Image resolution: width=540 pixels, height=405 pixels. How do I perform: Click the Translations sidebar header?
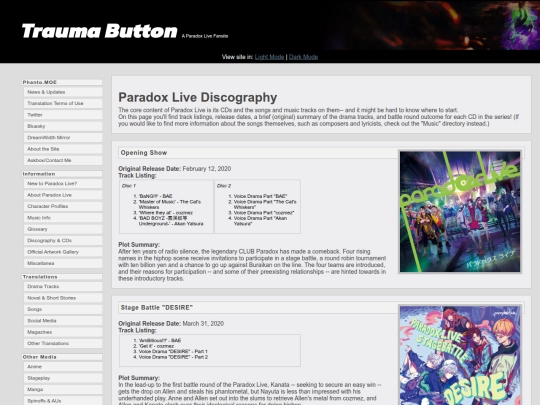[62, 277]
